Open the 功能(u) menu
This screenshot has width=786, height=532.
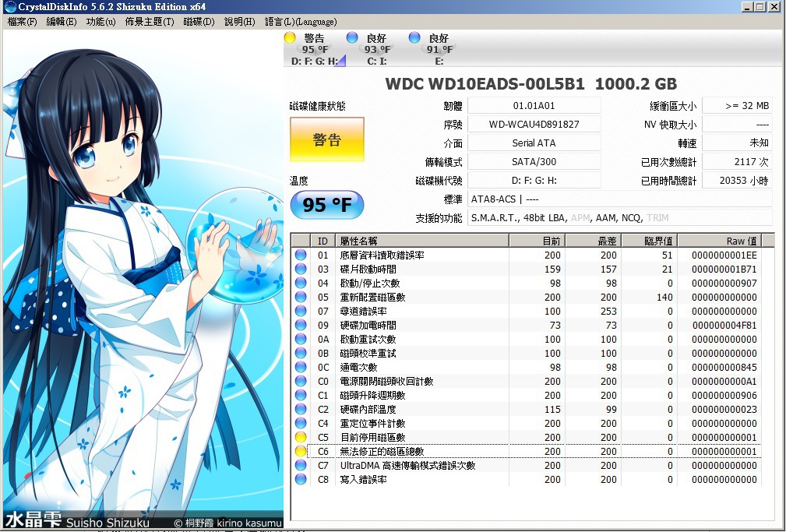tap(100, 22)
